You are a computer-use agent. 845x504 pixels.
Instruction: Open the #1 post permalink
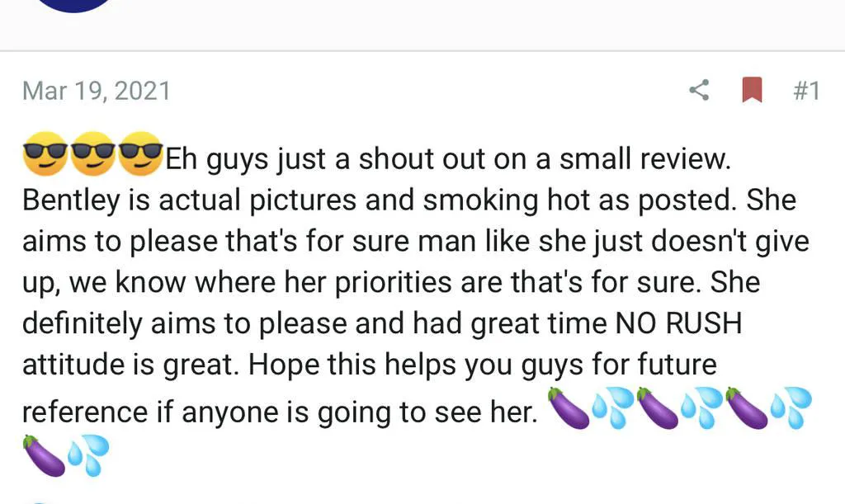click(x=805, y=90)
